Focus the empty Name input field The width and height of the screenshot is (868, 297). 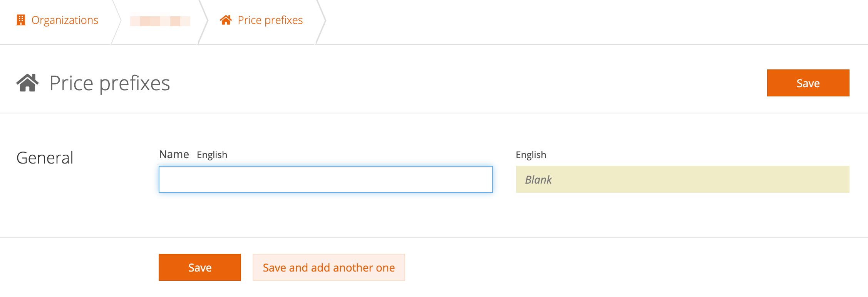(326, 179)
